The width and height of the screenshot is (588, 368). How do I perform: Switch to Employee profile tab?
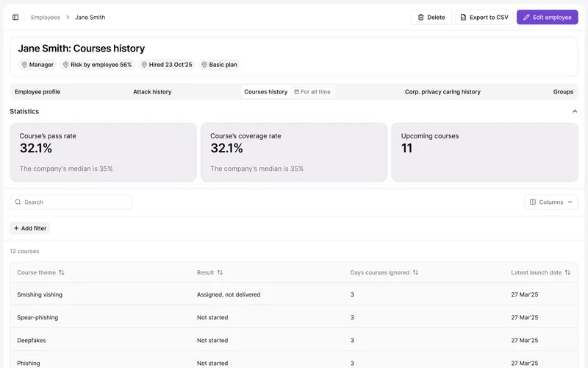tap(37, 91)
